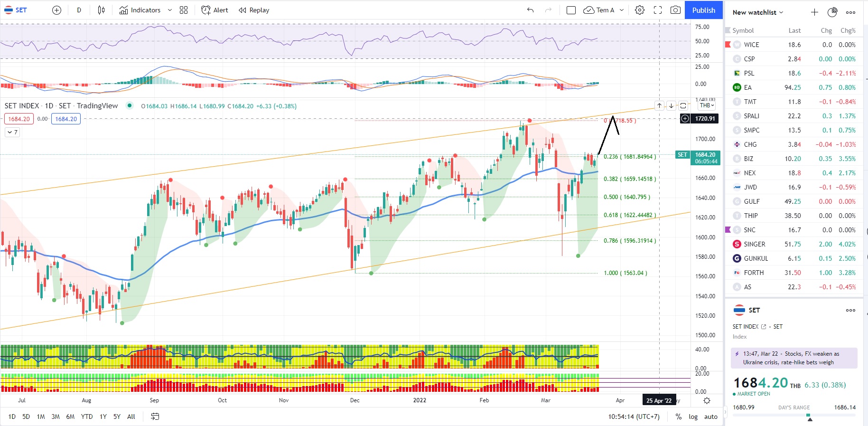Move main pane up arrow

tap(659, 105)
